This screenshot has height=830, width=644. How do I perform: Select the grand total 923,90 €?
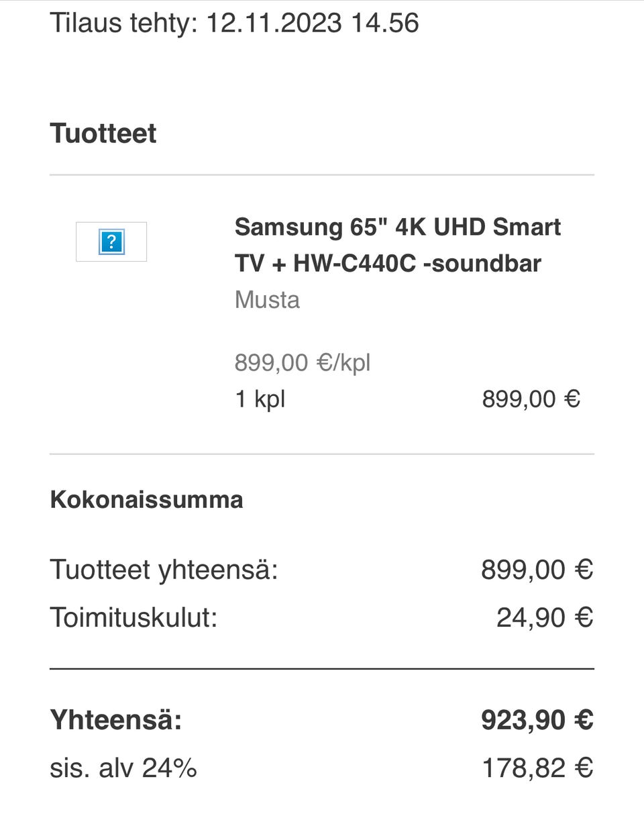click(537, 720)
